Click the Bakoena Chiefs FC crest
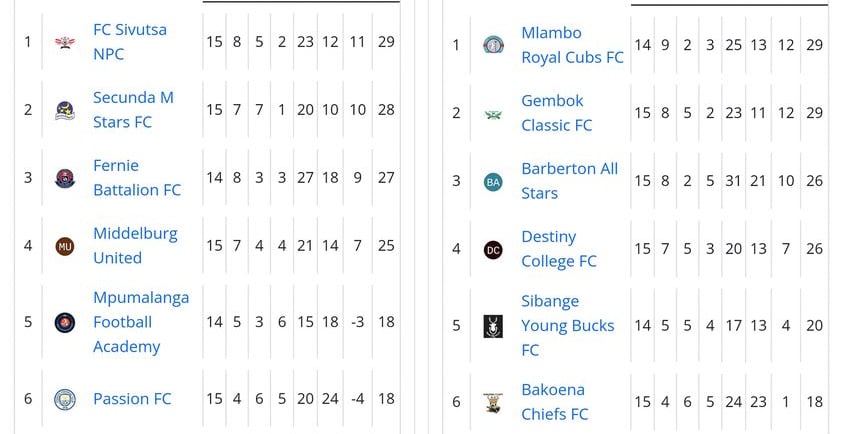The image size is (843, 434). point(493,402)
